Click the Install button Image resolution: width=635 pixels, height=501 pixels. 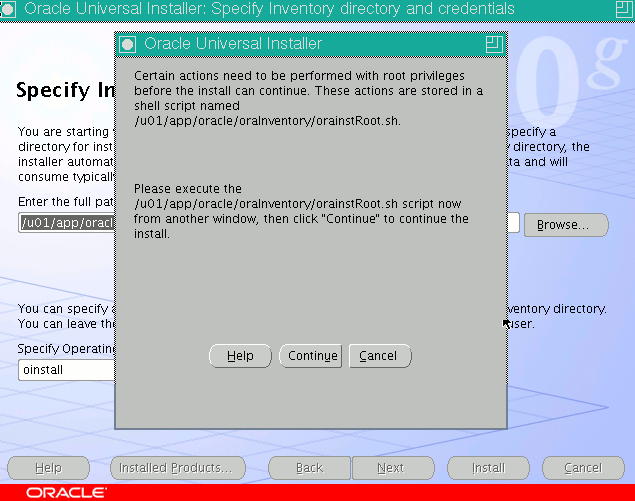click(x=488, y=468)
